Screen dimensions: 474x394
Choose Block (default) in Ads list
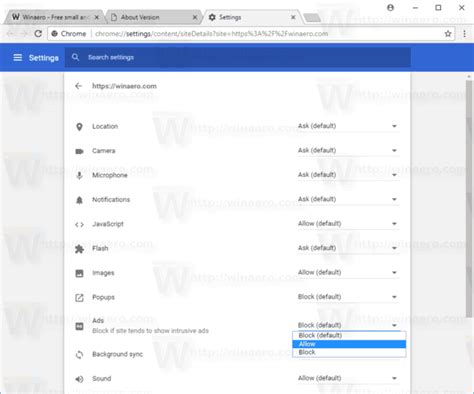tap(349, 335)
